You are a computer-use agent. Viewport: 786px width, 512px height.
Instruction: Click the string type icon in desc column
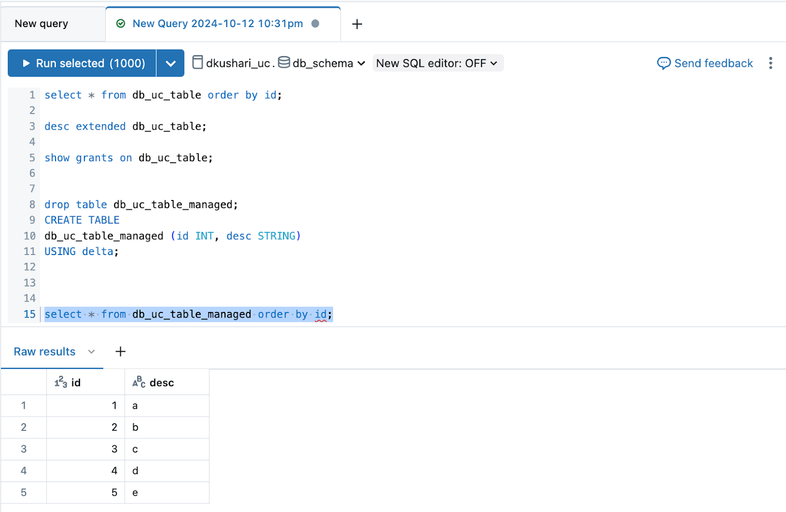(x=139, y=382)
